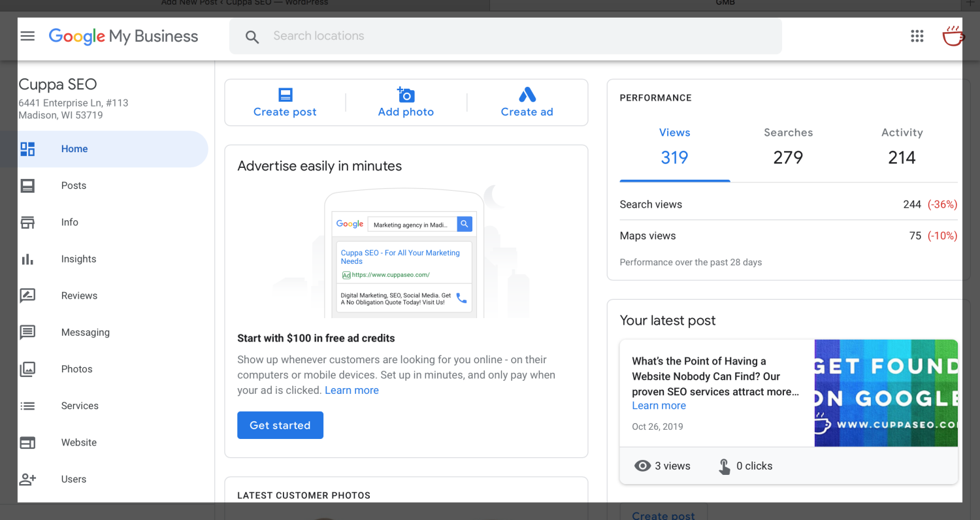This screenshot has width=980, height=520.
Task: Click the Create ad icon
Action: point(527,95)
